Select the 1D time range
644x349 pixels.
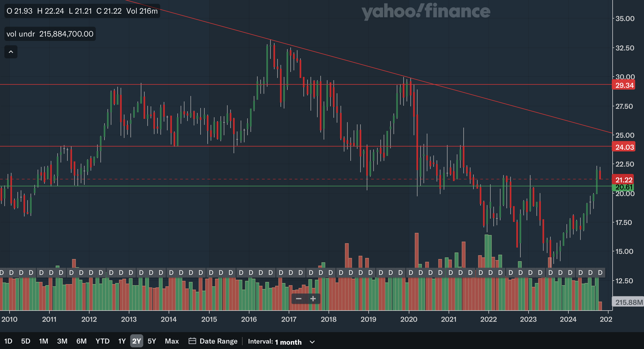click(x=8, y=341)
